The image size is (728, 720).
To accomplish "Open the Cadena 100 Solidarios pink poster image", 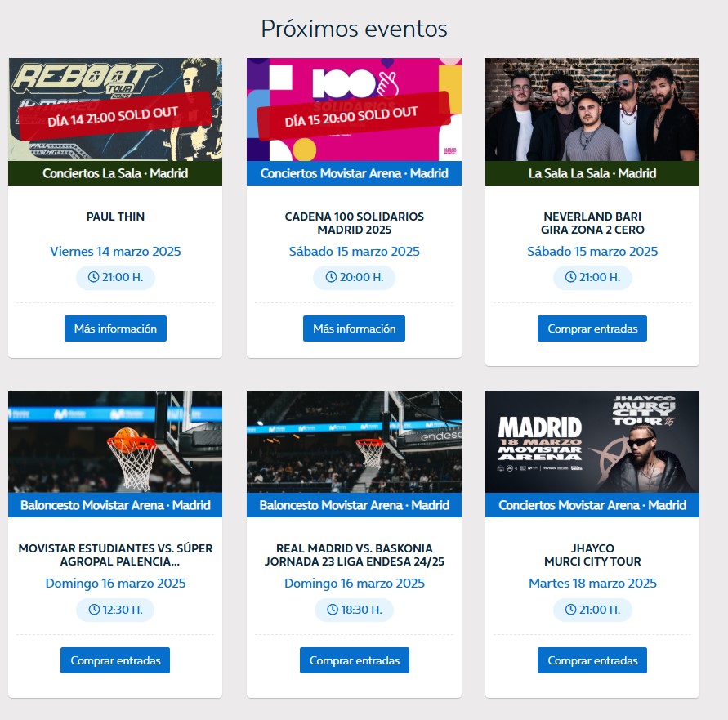I will click(355, 110).
